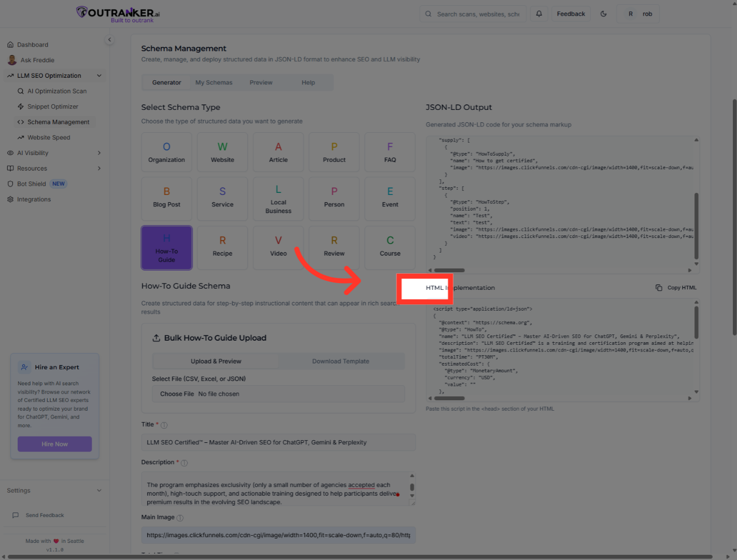Collapse the sidebar with the chevron arrow
The width and height of the screenshot is (737, 560).
109,39
